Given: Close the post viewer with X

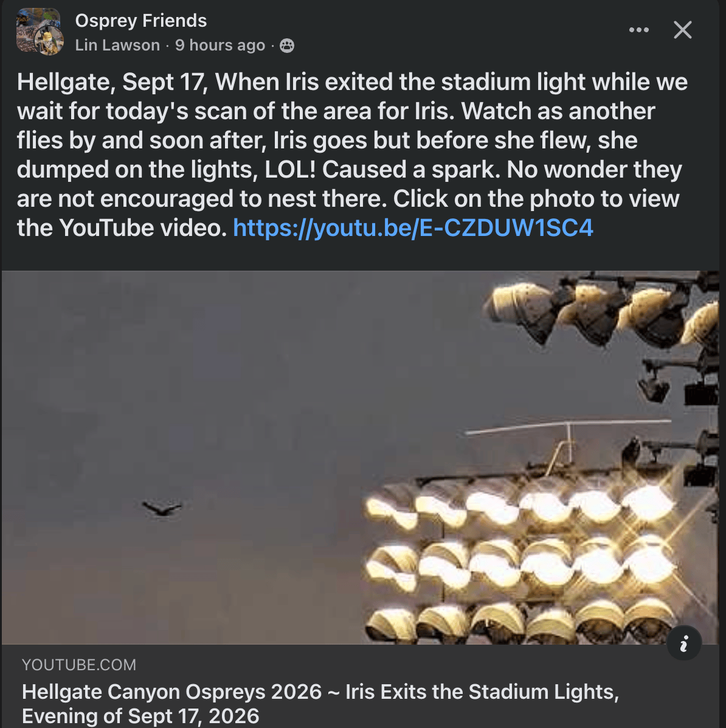Looking at the screenshot, I should (682, 30).
